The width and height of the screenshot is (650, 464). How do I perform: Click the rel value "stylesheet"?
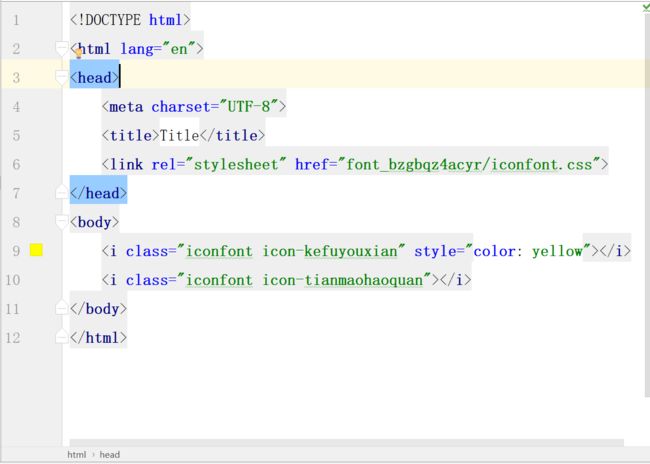coord(236,164)
